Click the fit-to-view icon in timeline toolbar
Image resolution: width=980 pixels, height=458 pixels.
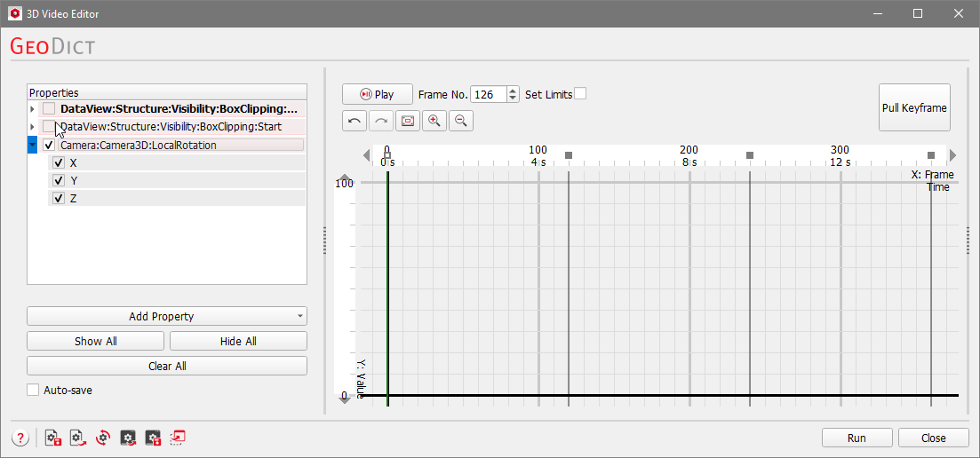pyautogui.click(x=408, y=121)
